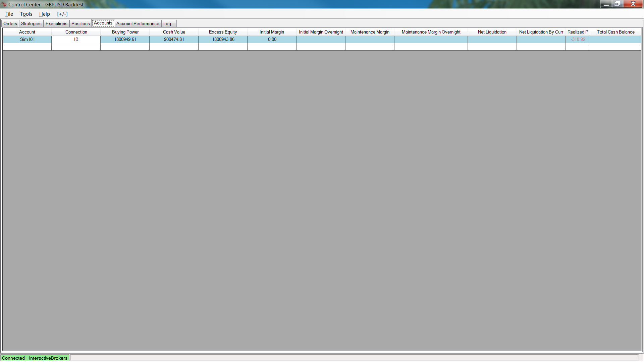Click the Total Cash Balance column header
644x362 pixels.
(615, 32)
